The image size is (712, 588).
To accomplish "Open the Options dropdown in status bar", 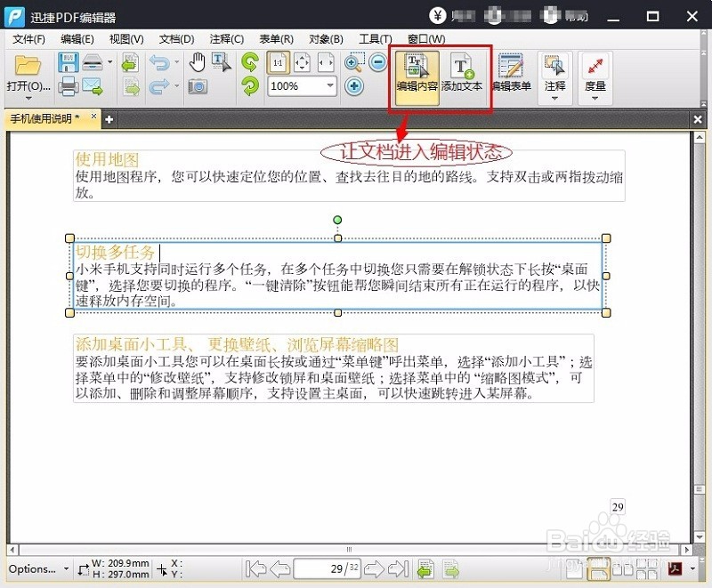I will point(38,568).
